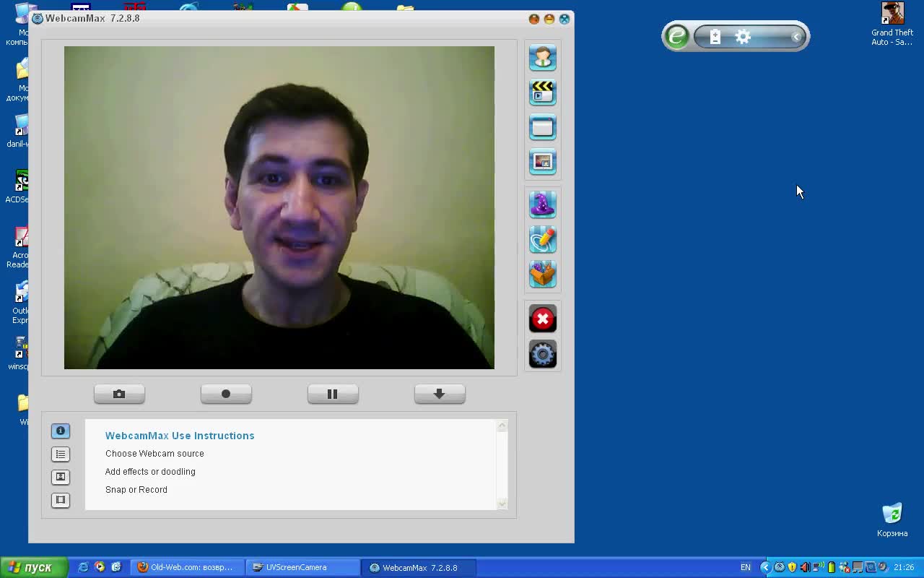Select the screen capture source icon
The image size is (924, 578).
point(542,127)
